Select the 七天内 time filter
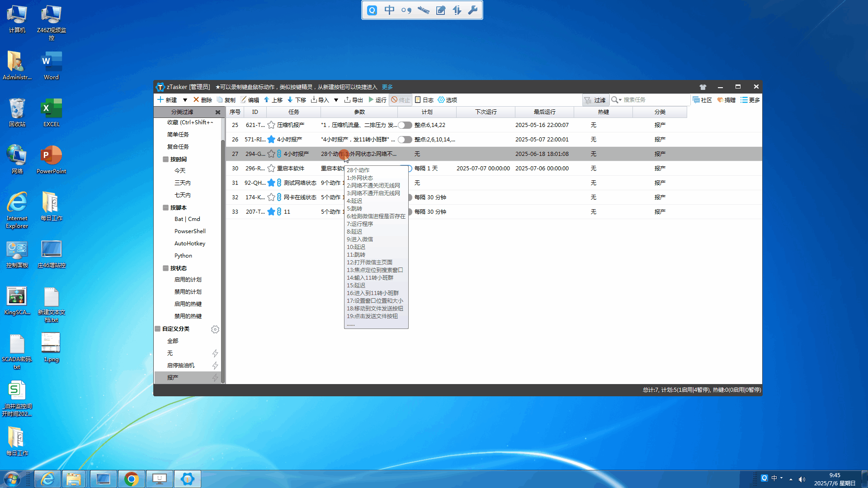Screen dimensions: 868x488 coord(183,195)
